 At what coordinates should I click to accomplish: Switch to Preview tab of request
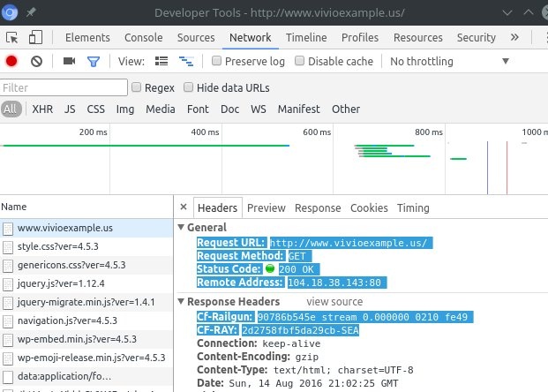point(266,208)
